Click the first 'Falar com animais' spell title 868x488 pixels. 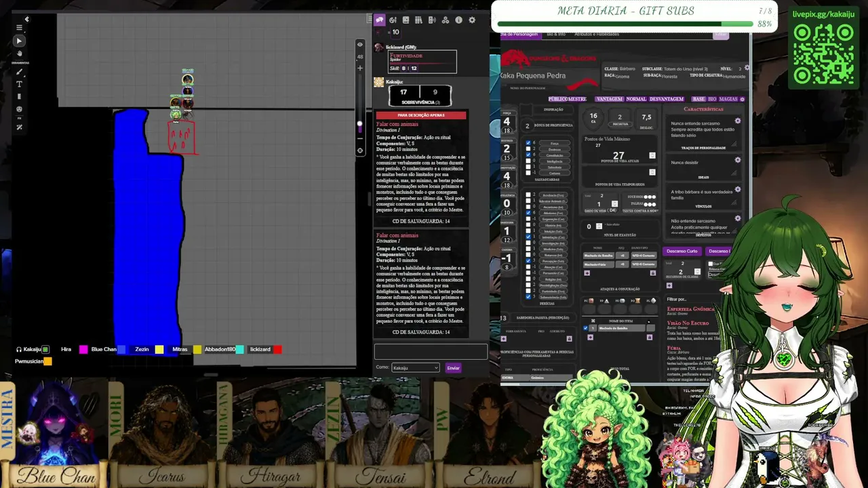click(x=397, y=124)
